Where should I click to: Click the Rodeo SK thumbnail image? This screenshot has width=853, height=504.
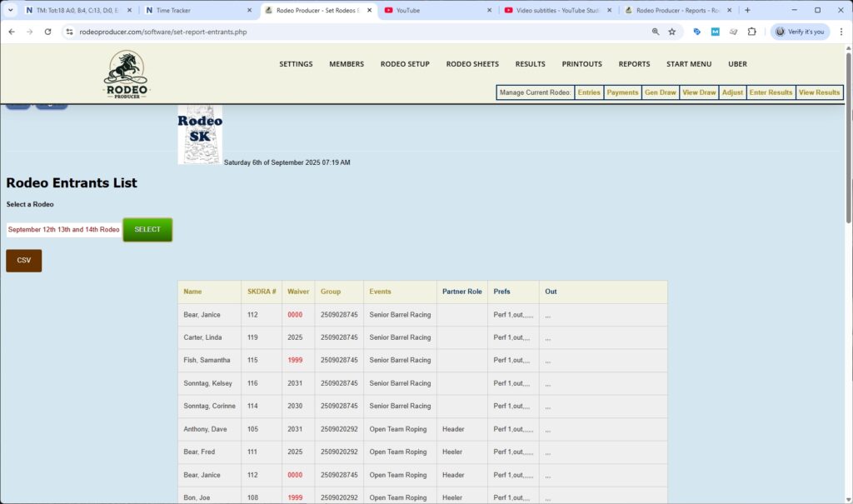pos(200,135)
